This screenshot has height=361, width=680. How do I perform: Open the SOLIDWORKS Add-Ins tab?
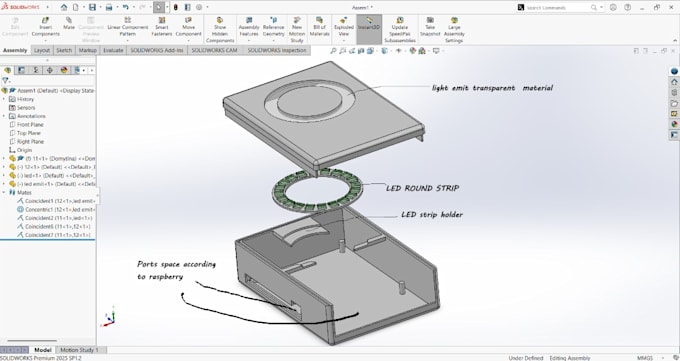click(157, 50)
